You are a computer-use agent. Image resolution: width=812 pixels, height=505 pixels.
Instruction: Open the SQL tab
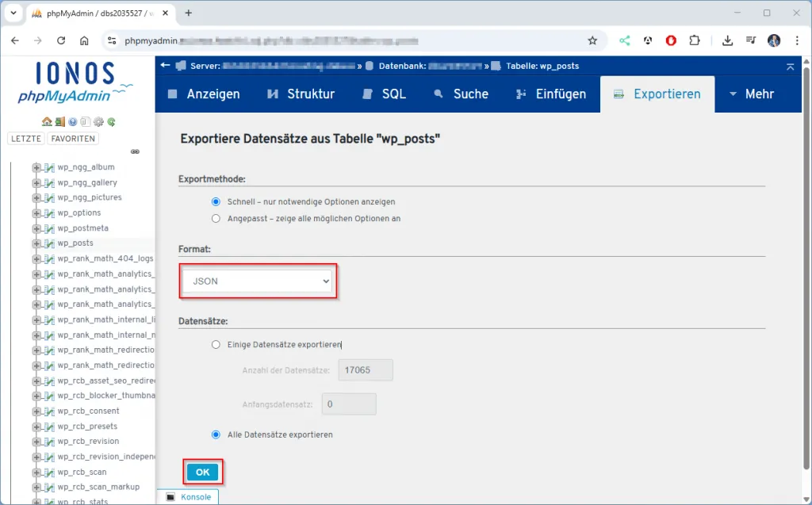(392, 94)
